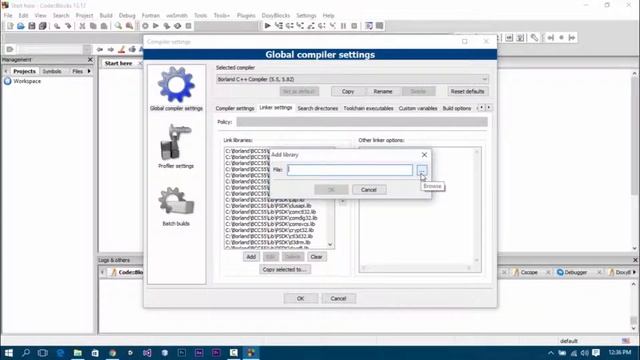640x360 pixels.
Task: Click the Find magnifier toolbar icon
Action: pyautogui.click(x=118, y=26)
